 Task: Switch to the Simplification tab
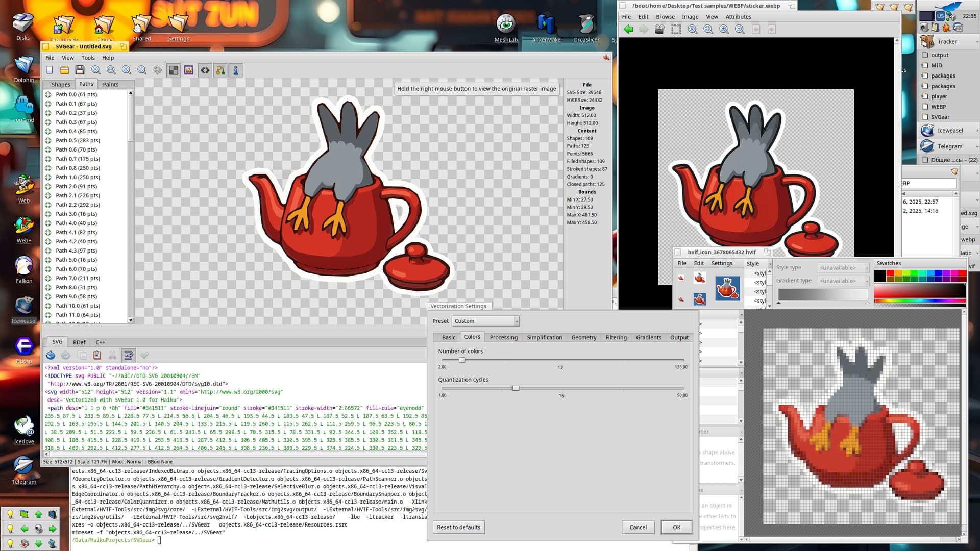click(544, 337)
